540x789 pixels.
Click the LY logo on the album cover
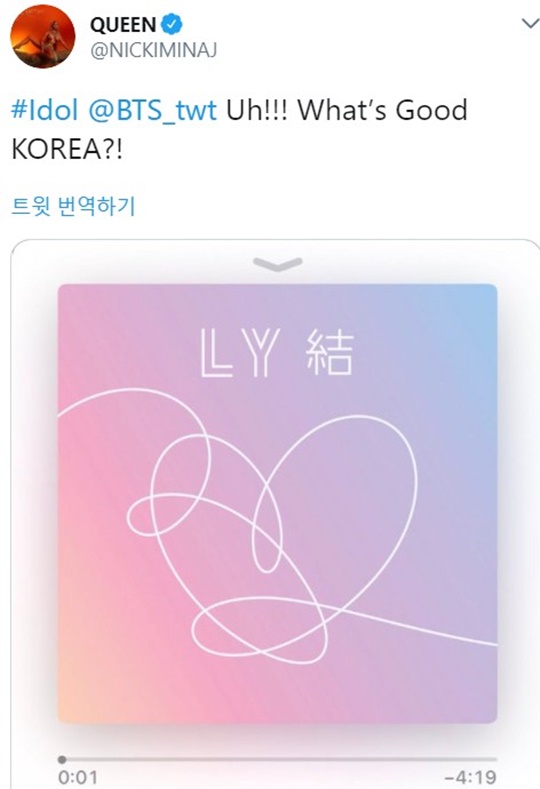(240, 353)
